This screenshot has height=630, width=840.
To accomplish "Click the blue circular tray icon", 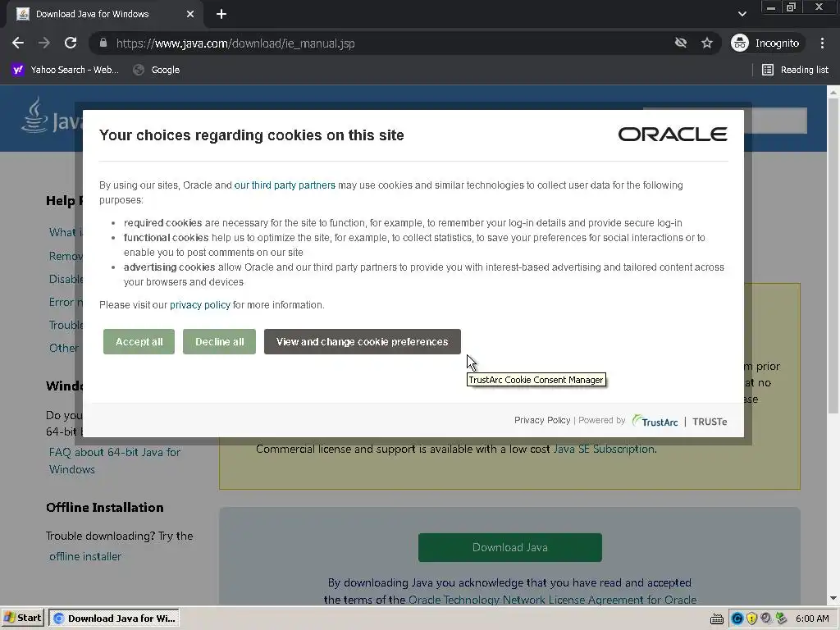I will pos(737,619).
